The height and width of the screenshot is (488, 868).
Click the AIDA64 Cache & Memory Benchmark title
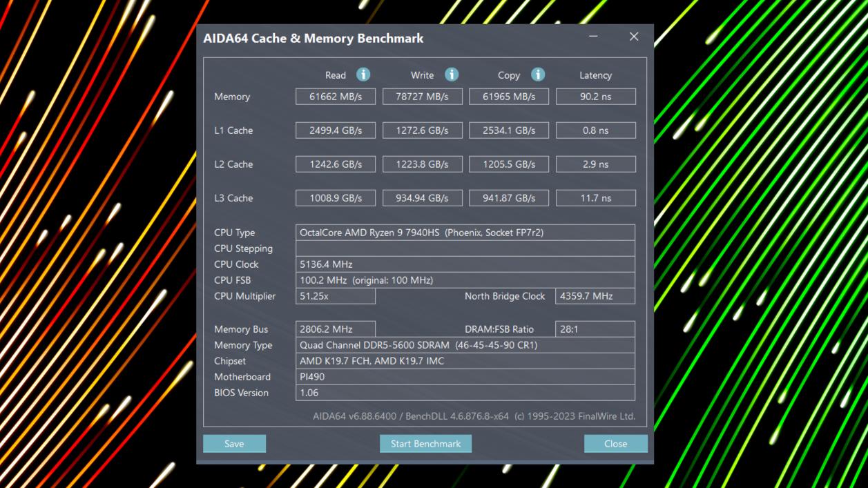tap(314, 39)
